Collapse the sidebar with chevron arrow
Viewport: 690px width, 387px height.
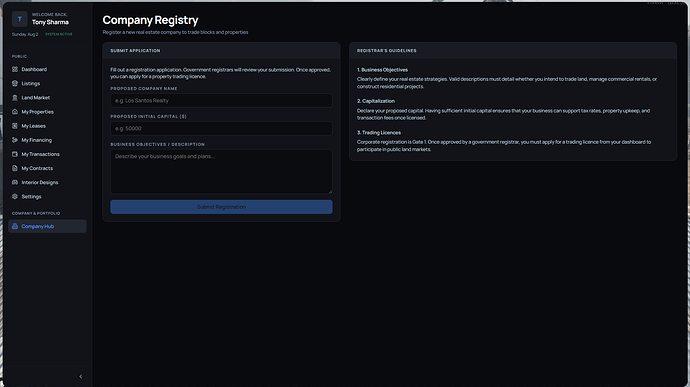(81, 376)
